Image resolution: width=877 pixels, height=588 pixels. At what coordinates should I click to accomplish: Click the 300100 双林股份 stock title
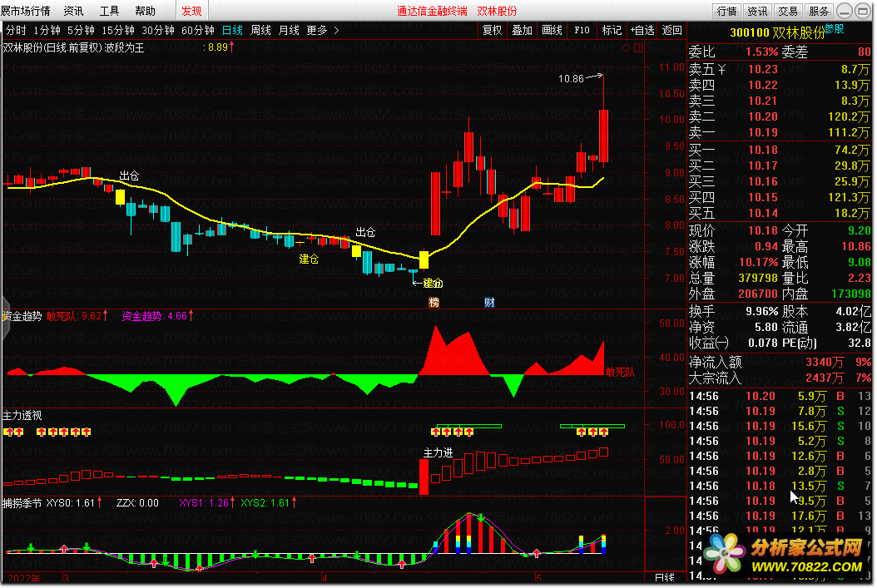(777, 33)
